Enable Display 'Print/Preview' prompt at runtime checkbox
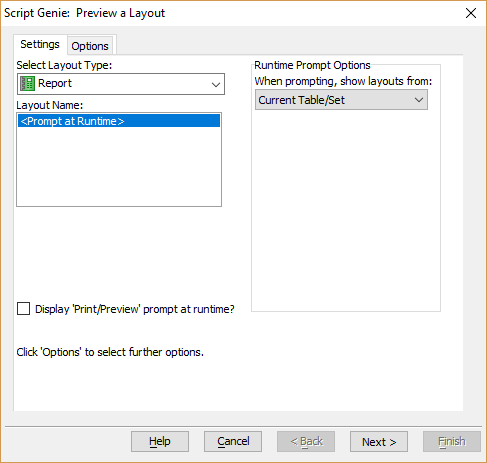The image size is (487, 463). pos(24,309)
